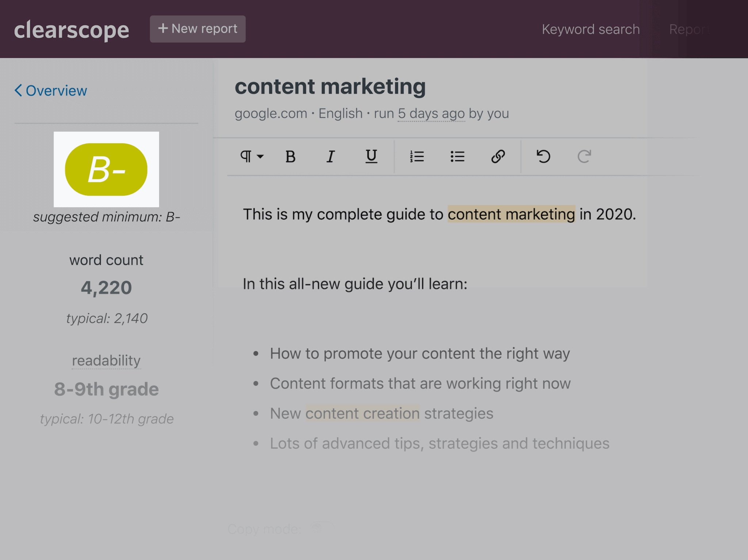The height and width of the screenshot is (560, 748).
Task: Click the word count value 4,220
Action: click(x=106, y=287)
